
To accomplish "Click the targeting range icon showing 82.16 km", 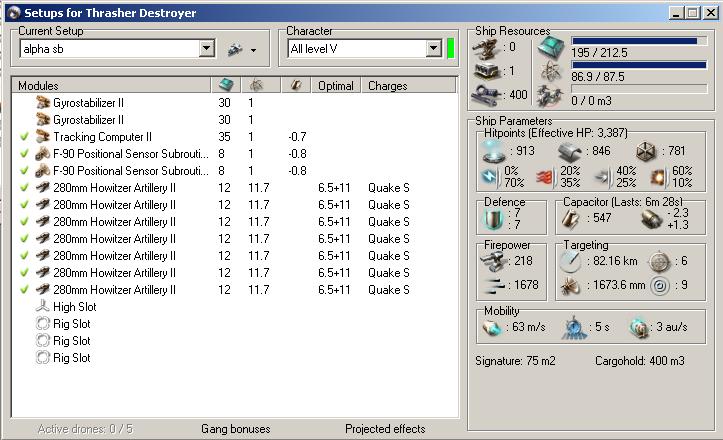I will point(570,262).
